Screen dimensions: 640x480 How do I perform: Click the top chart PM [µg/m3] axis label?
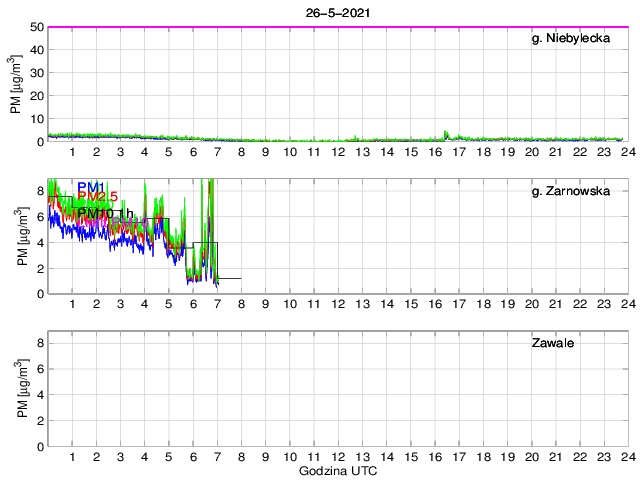(16, 84)
